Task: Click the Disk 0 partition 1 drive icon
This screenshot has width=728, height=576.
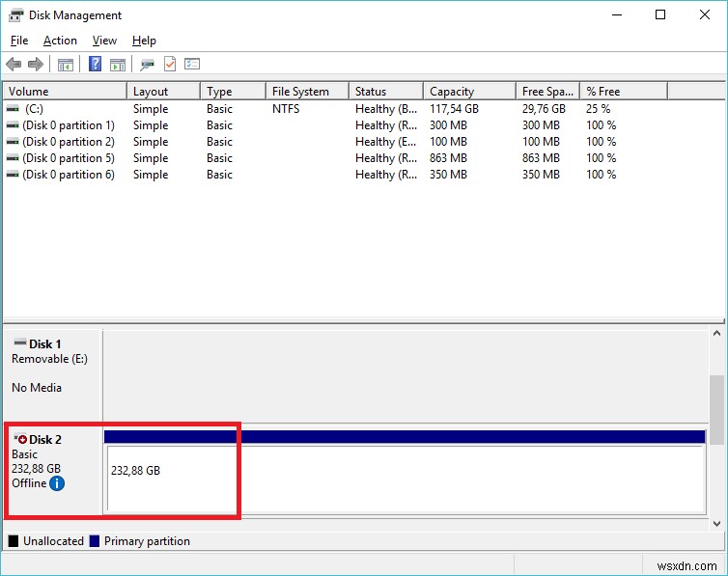Action: pyautogui.click(x=13, y=125)
